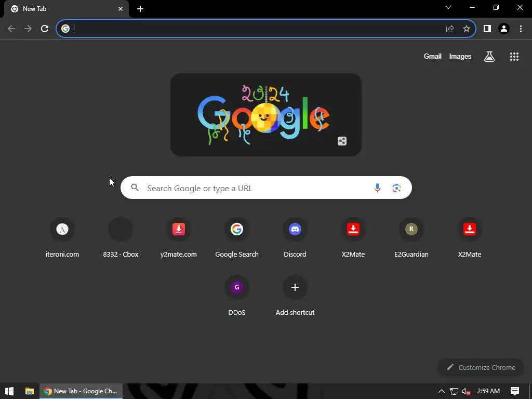Open the Google apps grid
This screenshot has height=399, width=532.
click(514, 56)
